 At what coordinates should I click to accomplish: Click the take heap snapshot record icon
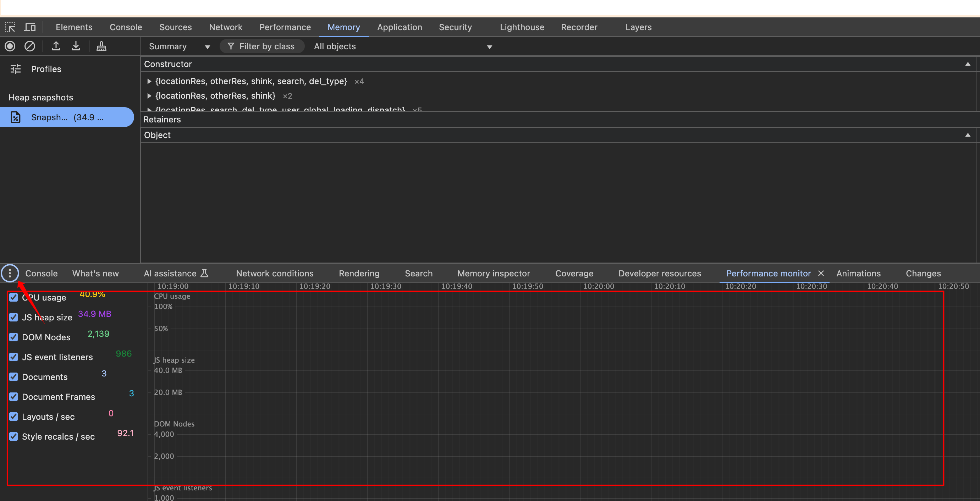coord(10,46)
